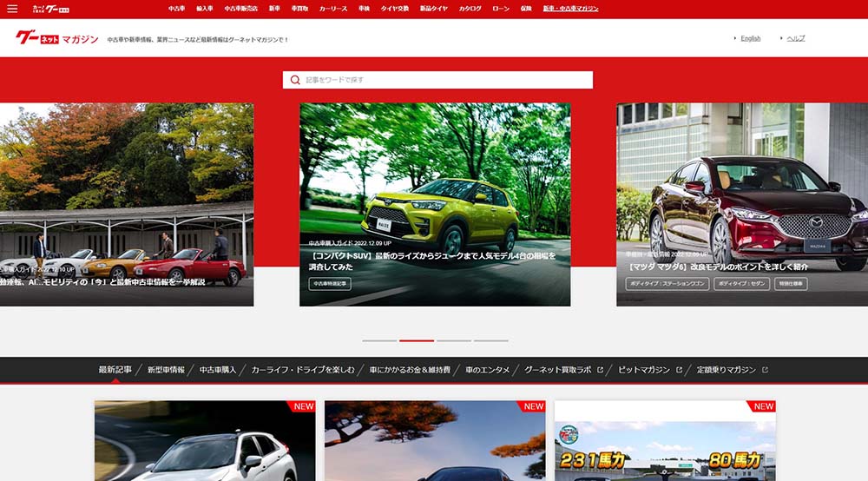Open ピットマガジン tab link
The height and width of the screenshot is (481, 868).
tap(644, 370)
